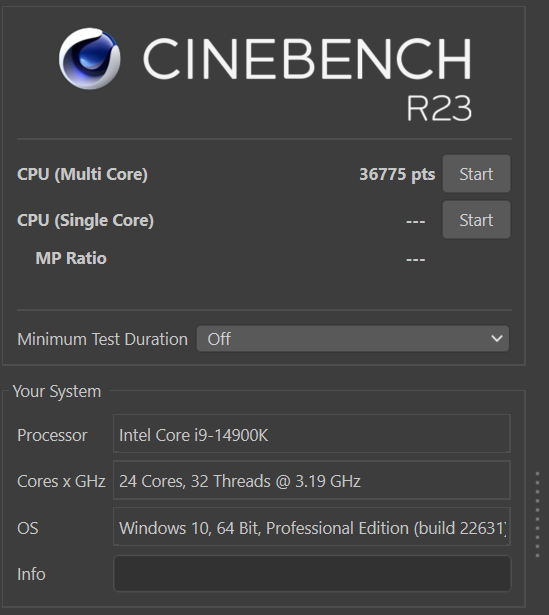
Task: Click the dotted panel resize handle on the right edge
Action: click(x=537, y=515)
